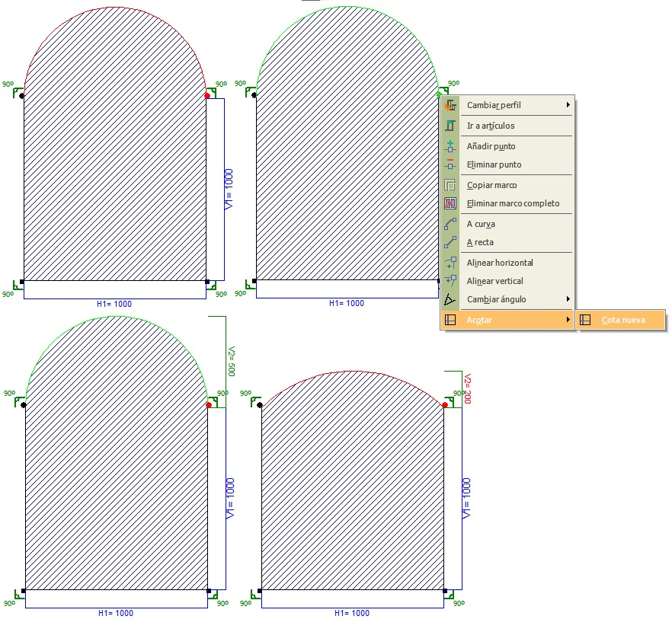
Task: Click the Eliminar marco completo red icon
Action: pyautogui.click(x=450, y=203)
